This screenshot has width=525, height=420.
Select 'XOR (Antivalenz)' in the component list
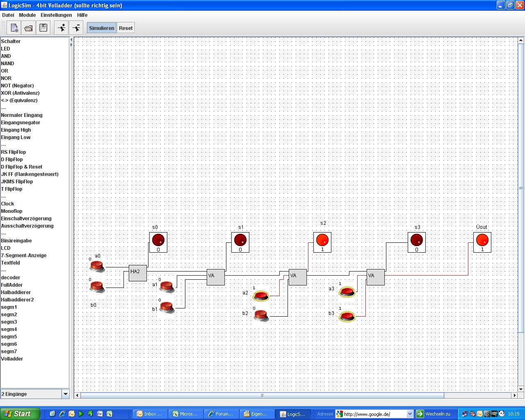[x=20, y=93]
